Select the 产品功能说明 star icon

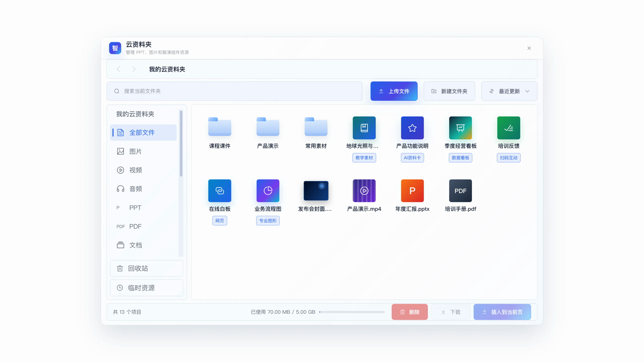[412, 128]
